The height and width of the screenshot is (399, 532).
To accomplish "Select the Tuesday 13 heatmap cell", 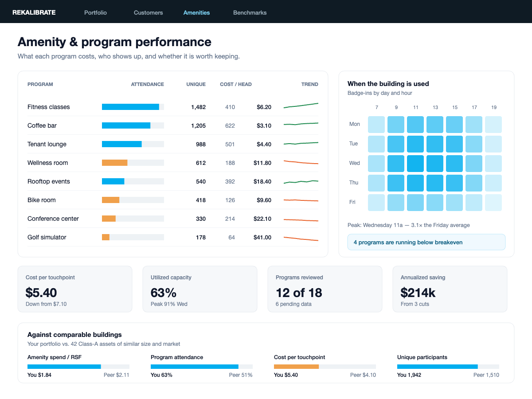I will (x=435, y=144).
